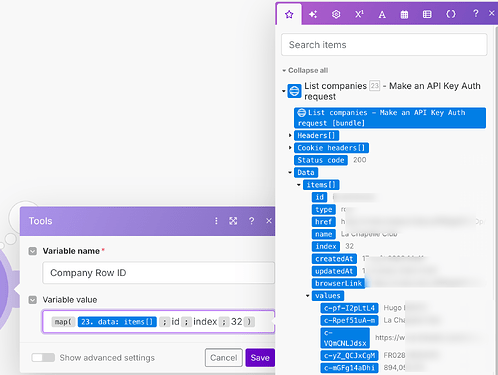Open the math functions tab

click(x=359, y=14)
